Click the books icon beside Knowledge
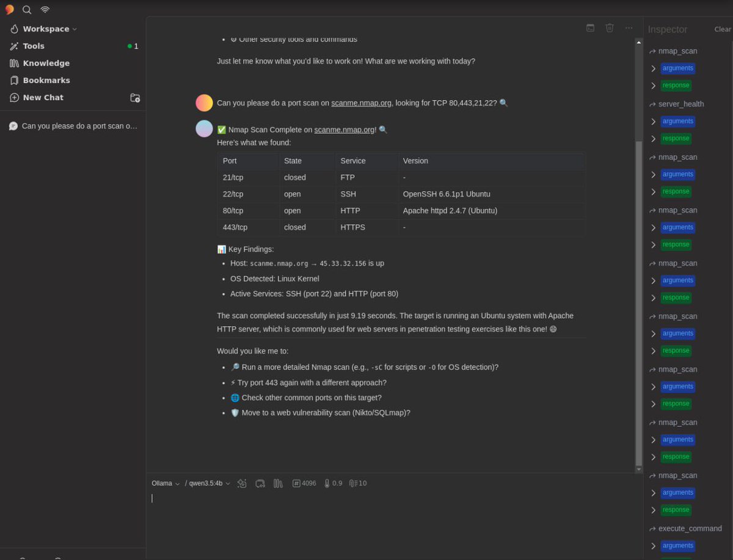Screen dimensions: 733x560 pyautogui.click(x=14, y=63)
